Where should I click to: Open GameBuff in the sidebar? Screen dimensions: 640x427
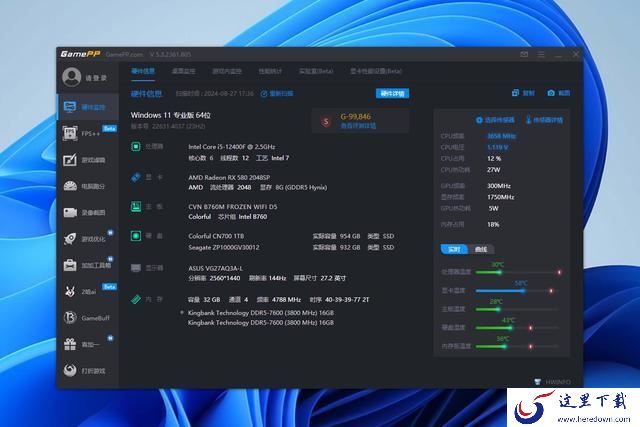(87, 318)
